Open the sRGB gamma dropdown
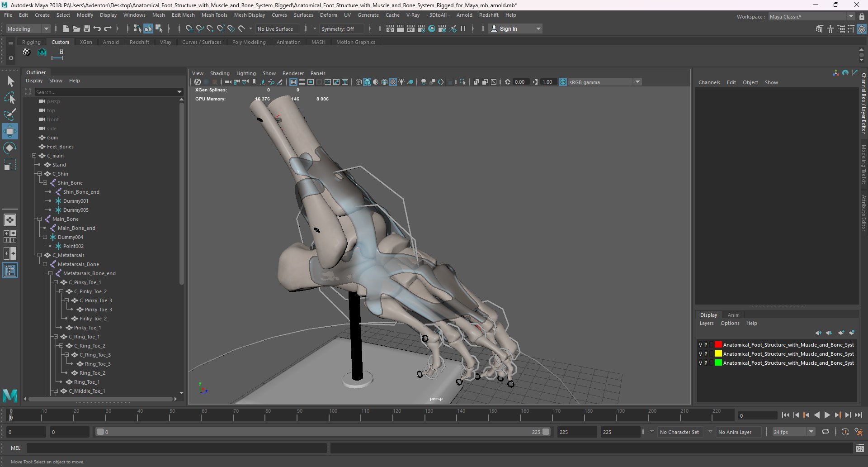The image size is (868, 467). [x=605, y=82]
